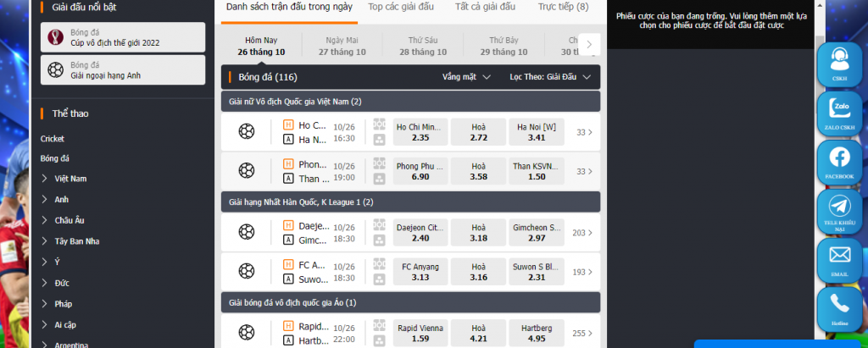Select Ngày Mai 27 tháng 10 date
The width and height of the screenshot is (868, 348).
[342, 46]
